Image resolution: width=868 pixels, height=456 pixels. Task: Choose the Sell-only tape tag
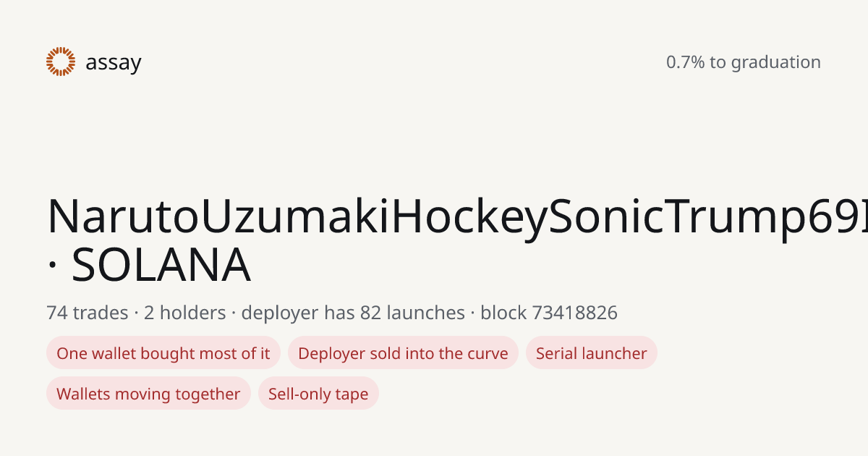(318, 394)
